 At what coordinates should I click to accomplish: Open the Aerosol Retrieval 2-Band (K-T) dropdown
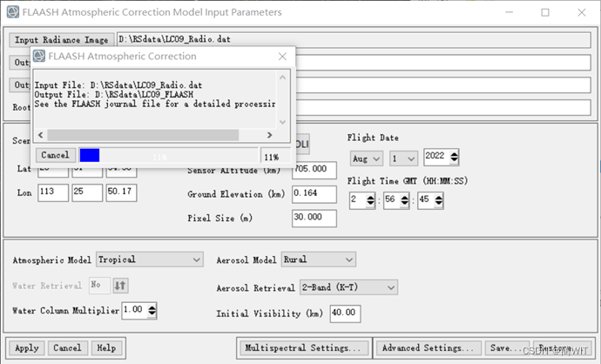pyautogui.click(x=348, y=287)
